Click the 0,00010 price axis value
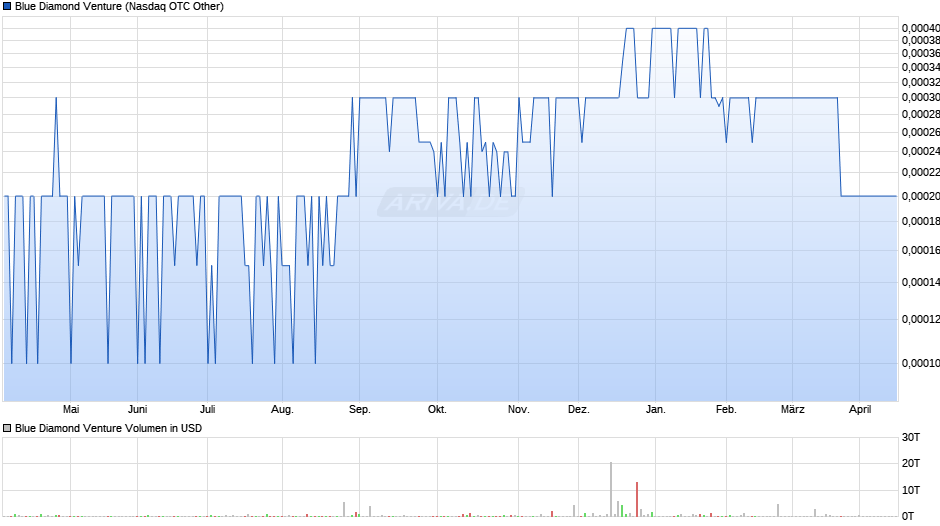The image size is (940, 526). (x=920, y=363)
